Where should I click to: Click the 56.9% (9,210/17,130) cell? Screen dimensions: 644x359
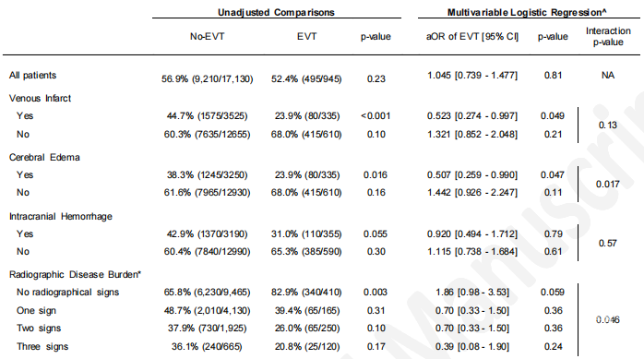pyautogui.click(x=207, y=78)
